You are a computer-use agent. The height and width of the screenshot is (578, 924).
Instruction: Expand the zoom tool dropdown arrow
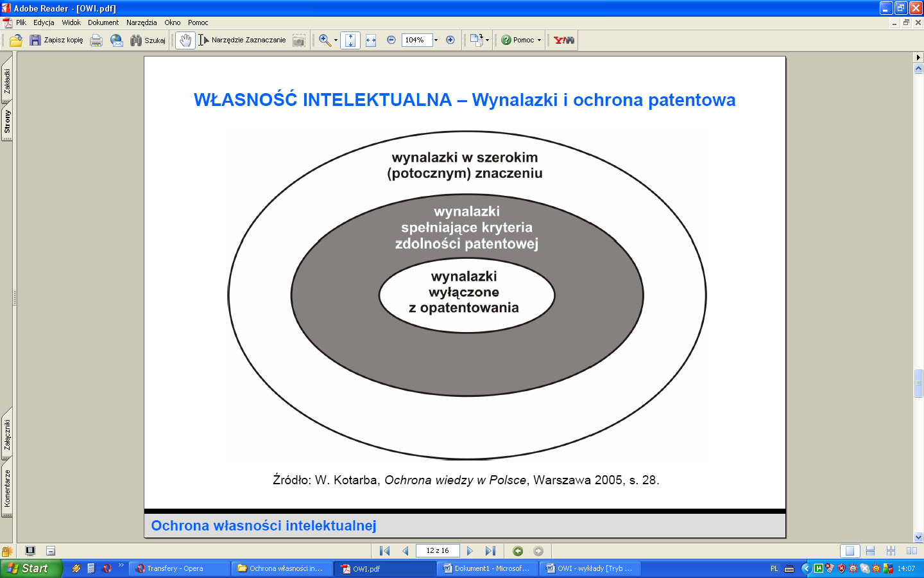[x=336, y=40]
